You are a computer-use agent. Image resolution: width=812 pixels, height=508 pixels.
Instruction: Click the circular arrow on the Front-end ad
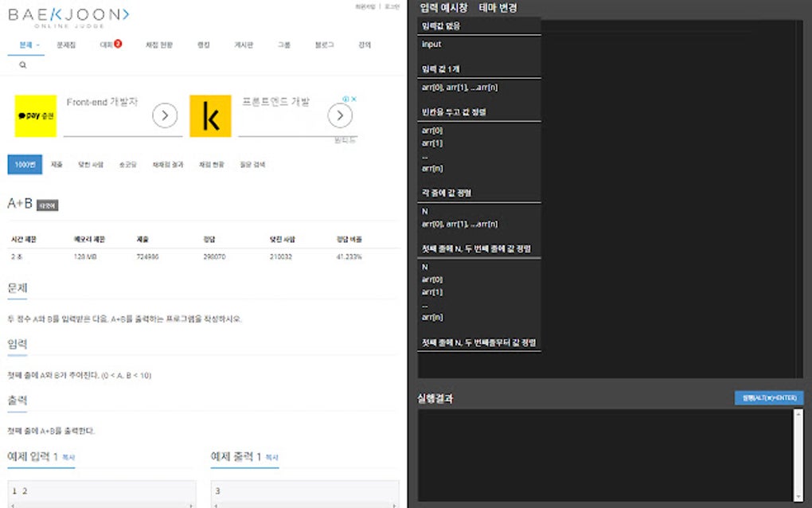165,115
